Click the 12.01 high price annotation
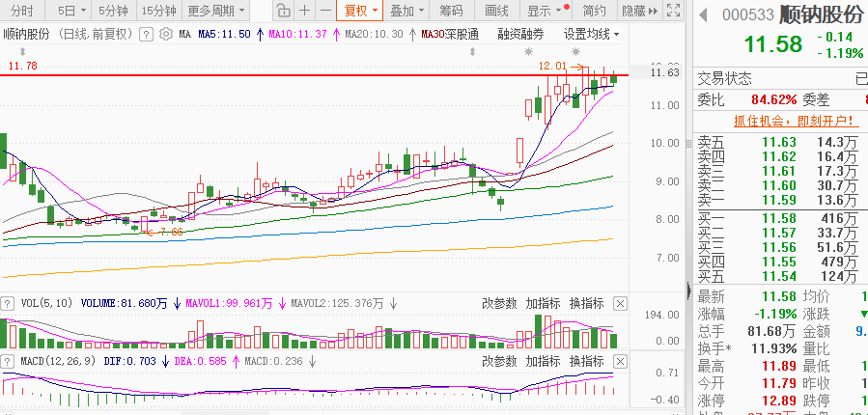868x415 pixels. pos(553,66)
